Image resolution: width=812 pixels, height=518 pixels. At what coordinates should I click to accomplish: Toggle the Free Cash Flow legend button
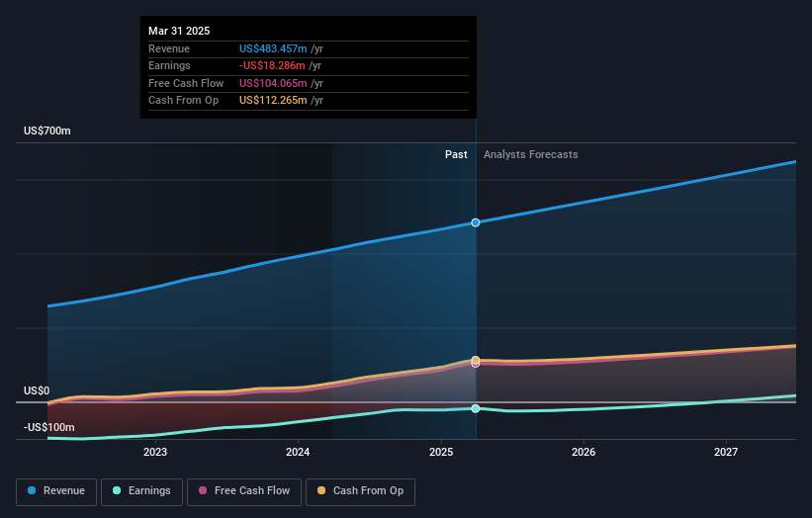click(244, 491)
